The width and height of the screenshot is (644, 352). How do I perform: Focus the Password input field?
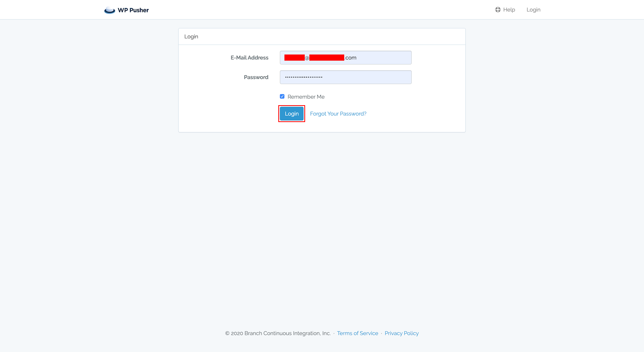pyautogui.click(x=345, y=77)
